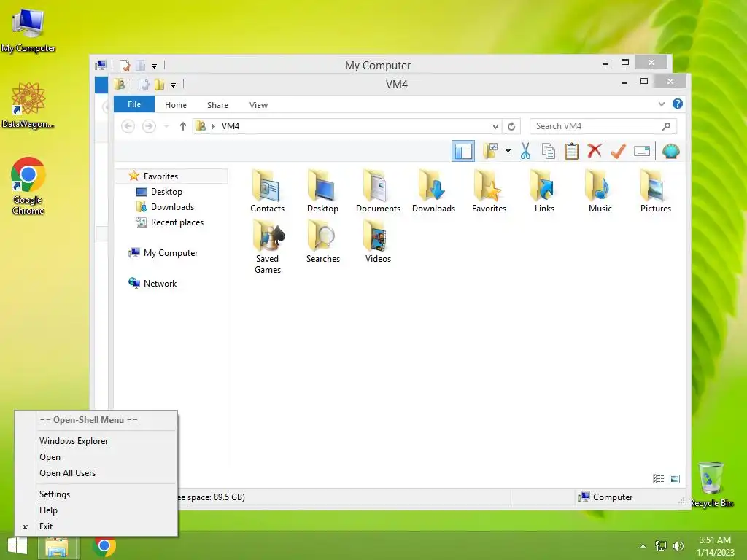
Task: Choose Settings in the Open-Shell menu
Action: (x=55, y=494)
